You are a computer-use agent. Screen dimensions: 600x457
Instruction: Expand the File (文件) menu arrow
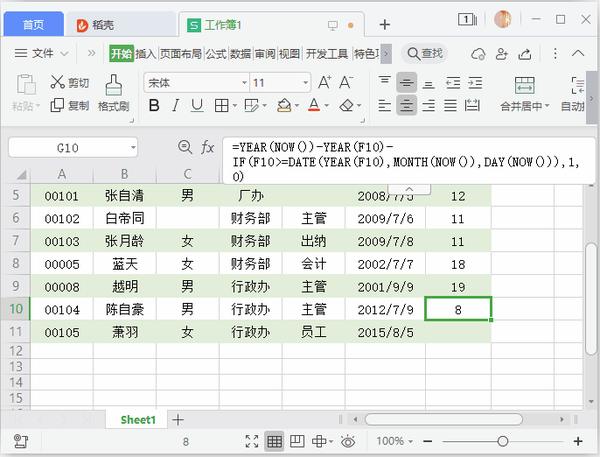[x=64, y=54]
